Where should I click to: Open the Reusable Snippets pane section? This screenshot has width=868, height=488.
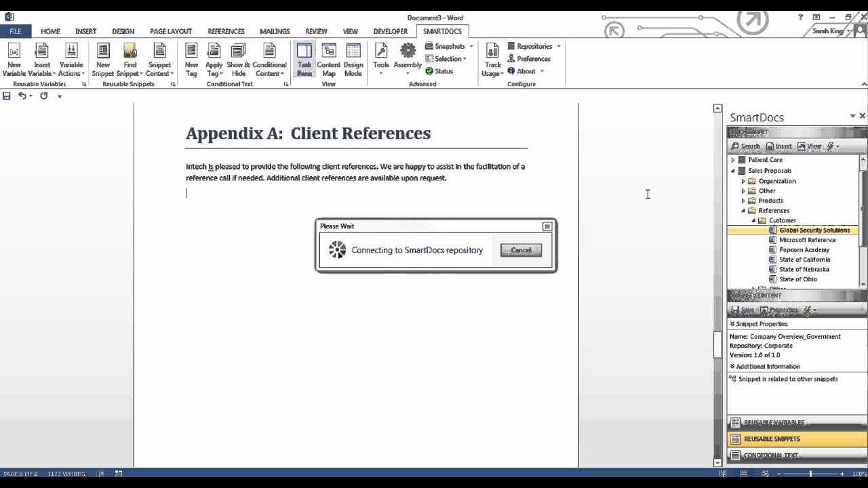tap(797, 439)
